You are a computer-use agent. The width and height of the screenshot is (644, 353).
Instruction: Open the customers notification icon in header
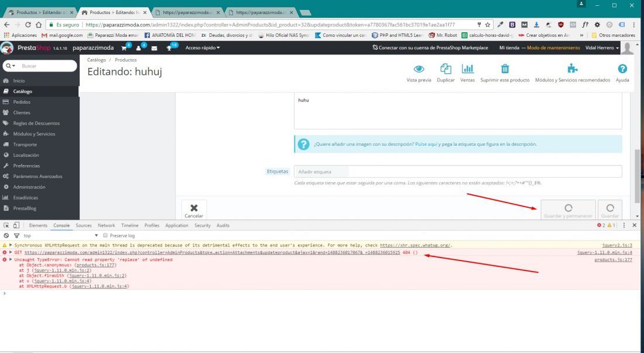point(139,48)
